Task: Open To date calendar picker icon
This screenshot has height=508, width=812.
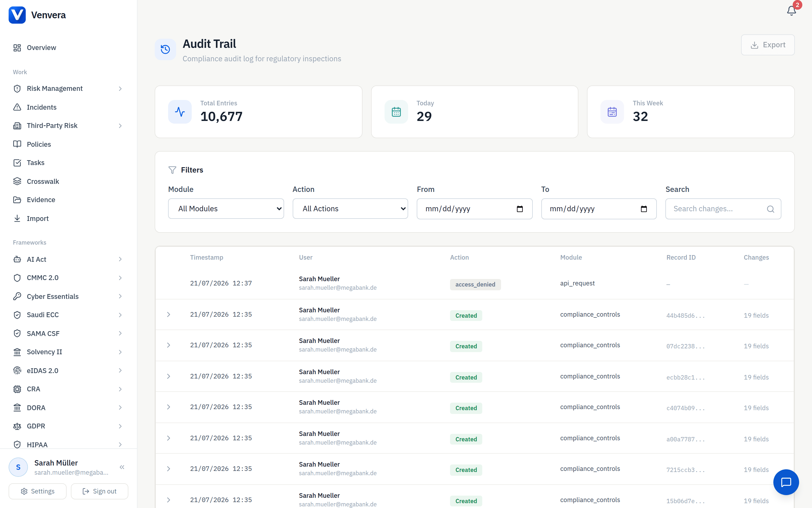Action: pyautogui.click(x=644, y=209)
